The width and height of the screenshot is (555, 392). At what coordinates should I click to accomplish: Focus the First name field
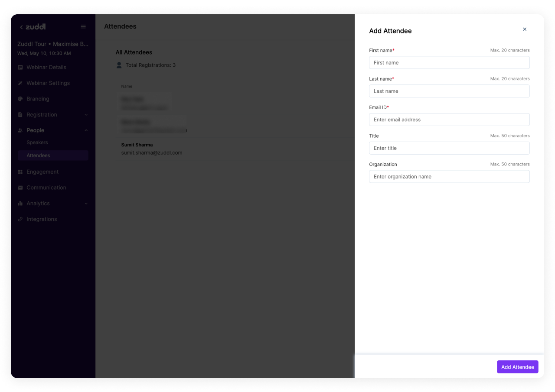coord(449,62)
